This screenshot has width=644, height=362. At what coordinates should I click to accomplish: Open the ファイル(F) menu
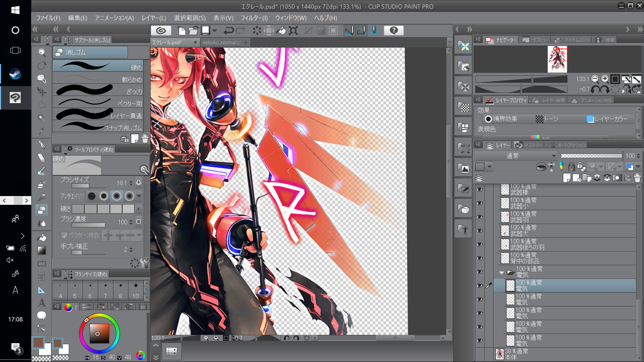click(48, 18)
